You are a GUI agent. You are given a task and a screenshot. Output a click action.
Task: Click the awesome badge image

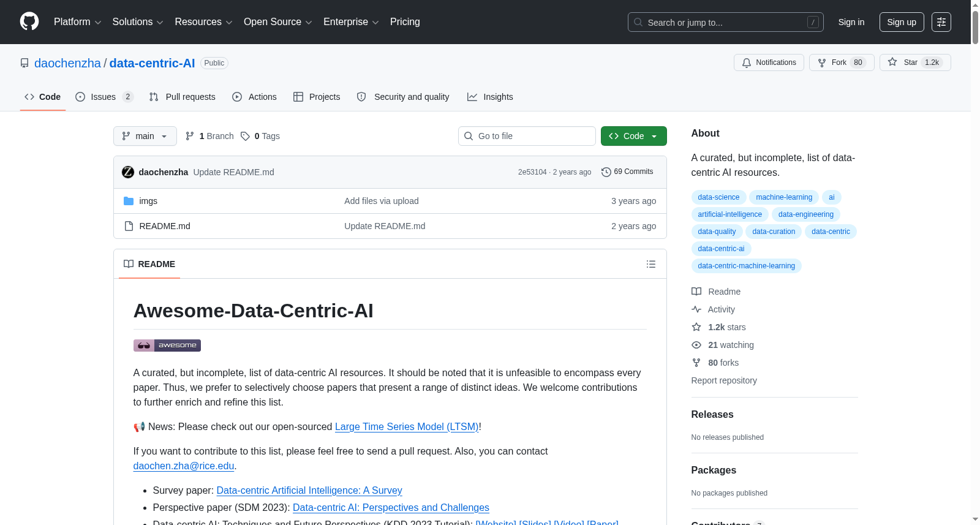[167, 346]
